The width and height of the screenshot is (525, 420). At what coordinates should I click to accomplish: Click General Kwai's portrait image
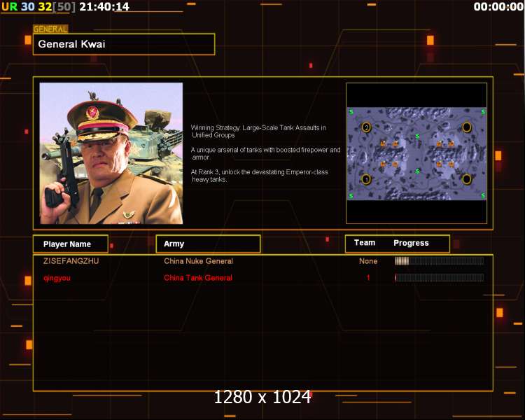pyautogui.click(x=111, y=153)
